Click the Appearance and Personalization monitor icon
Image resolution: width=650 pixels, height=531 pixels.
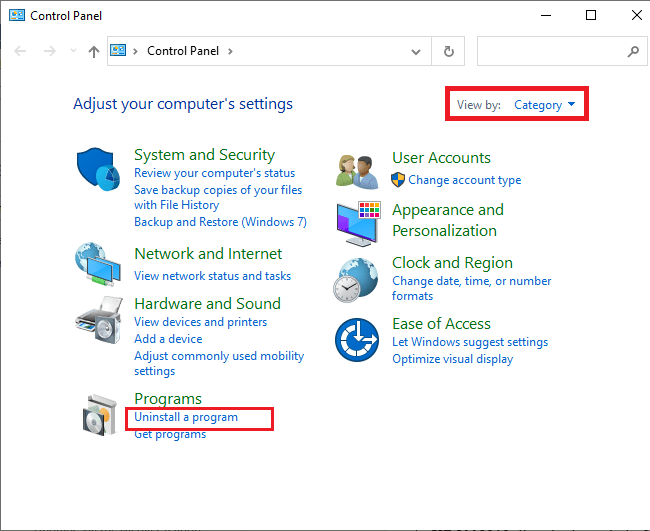358,224
